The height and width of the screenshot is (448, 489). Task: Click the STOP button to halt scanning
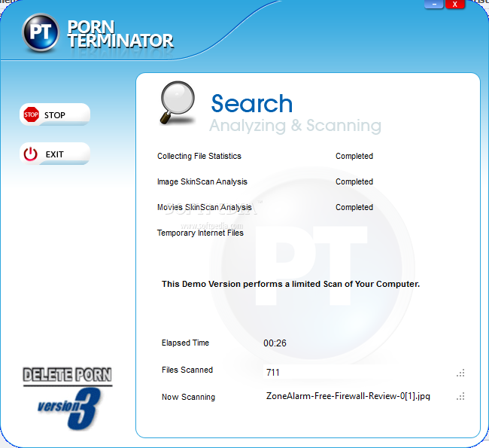point(55,114)
